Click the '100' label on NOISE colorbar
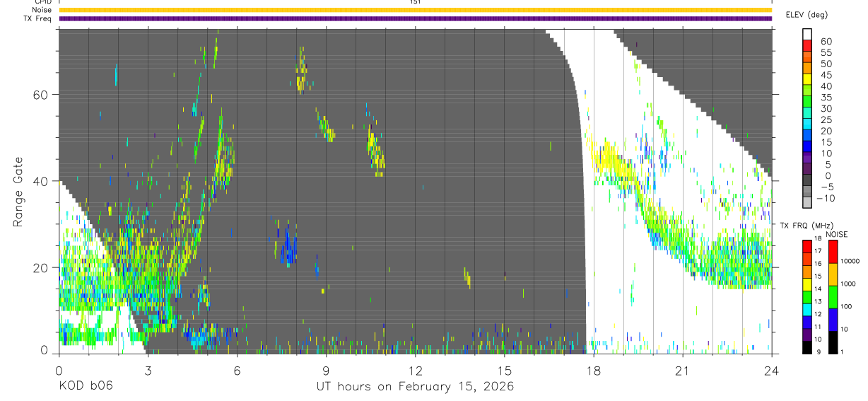Viewport: 868px width, 401px height. pos(848,307)
